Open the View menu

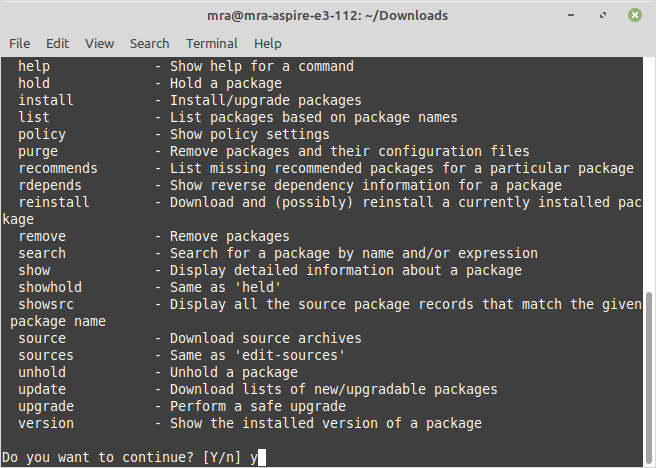[99, 43]
